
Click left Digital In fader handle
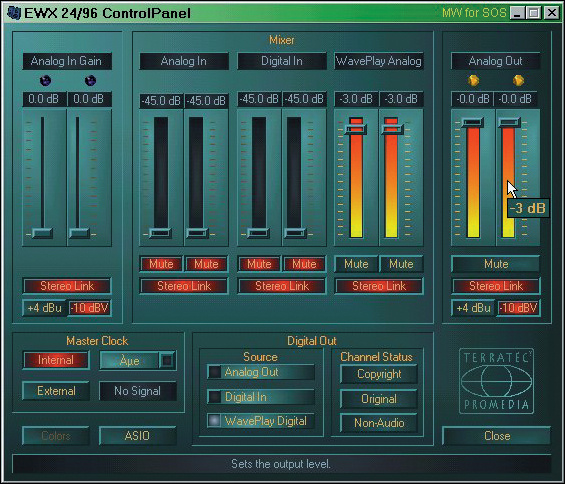pyautogui.click(x=258, y=234)
